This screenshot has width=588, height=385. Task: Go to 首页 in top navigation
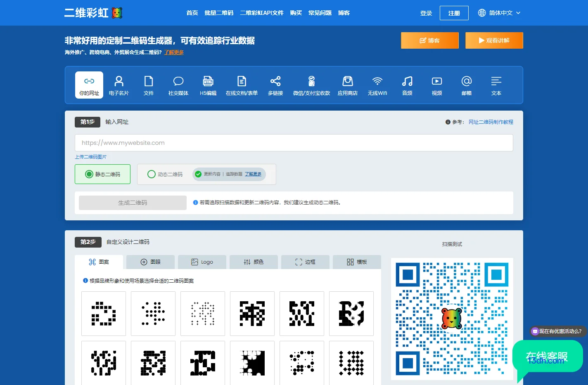(192, 13)
